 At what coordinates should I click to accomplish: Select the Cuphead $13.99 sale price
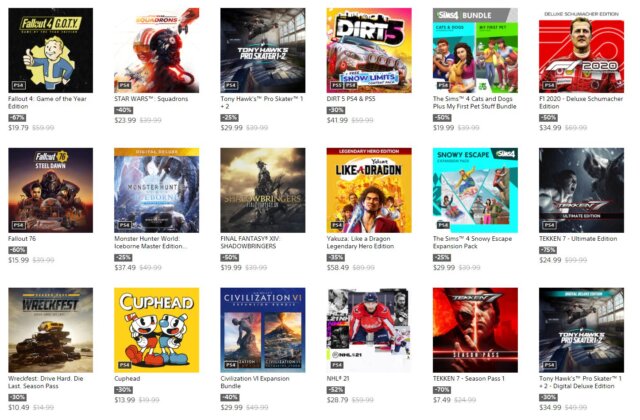(x=124, y=400)
